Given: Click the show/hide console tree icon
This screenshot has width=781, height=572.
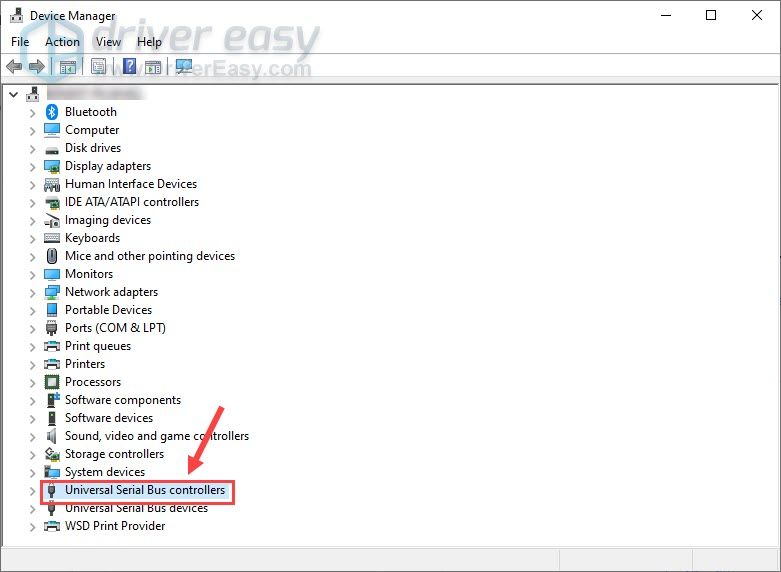Looking at the screenshot, I should point(67,67).
